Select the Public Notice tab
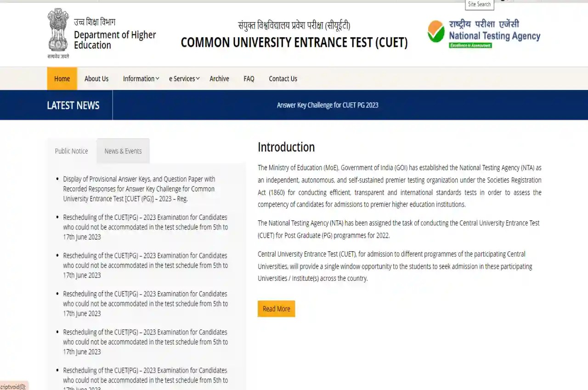 click(x=72, y=151)
